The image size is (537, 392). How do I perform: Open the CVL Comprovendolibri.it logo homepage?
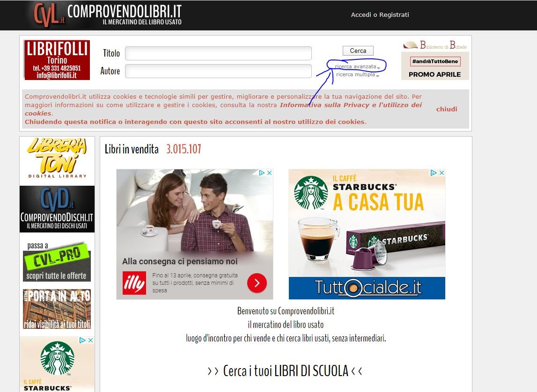[107, 15]
